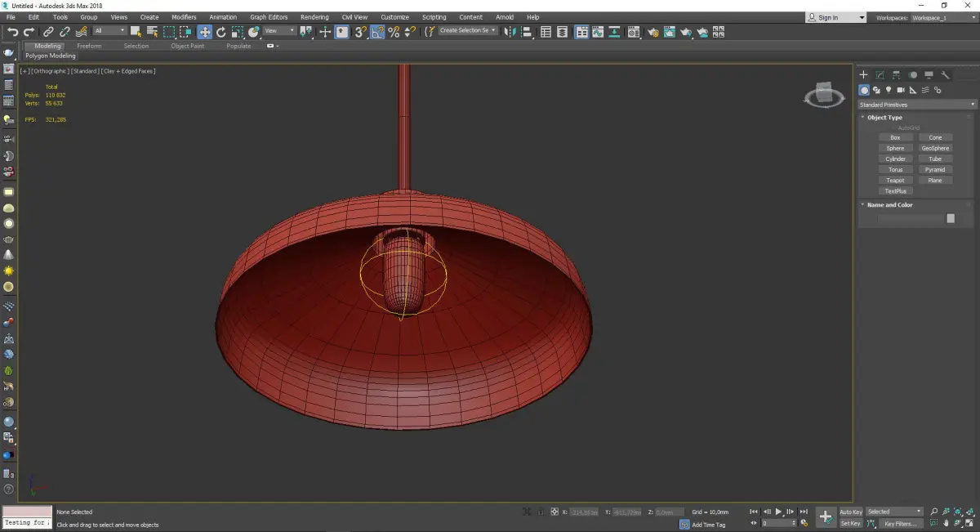Screen dimensions: 980x532
Task: Jump to the animation start frame
Action: point(755,512)
